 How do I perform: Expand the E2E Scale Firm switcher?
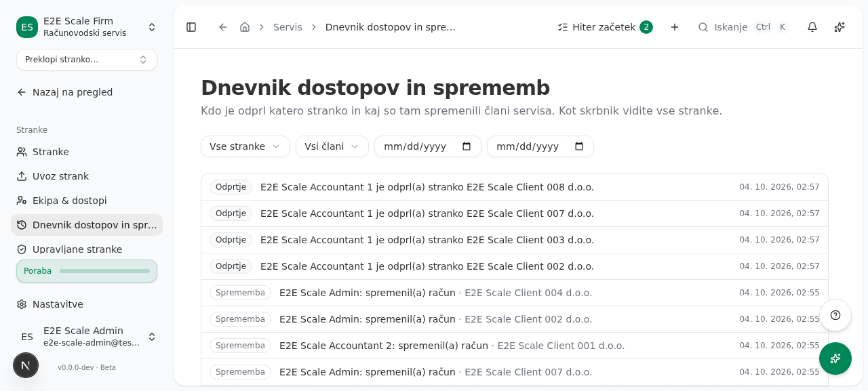[87, 27]
